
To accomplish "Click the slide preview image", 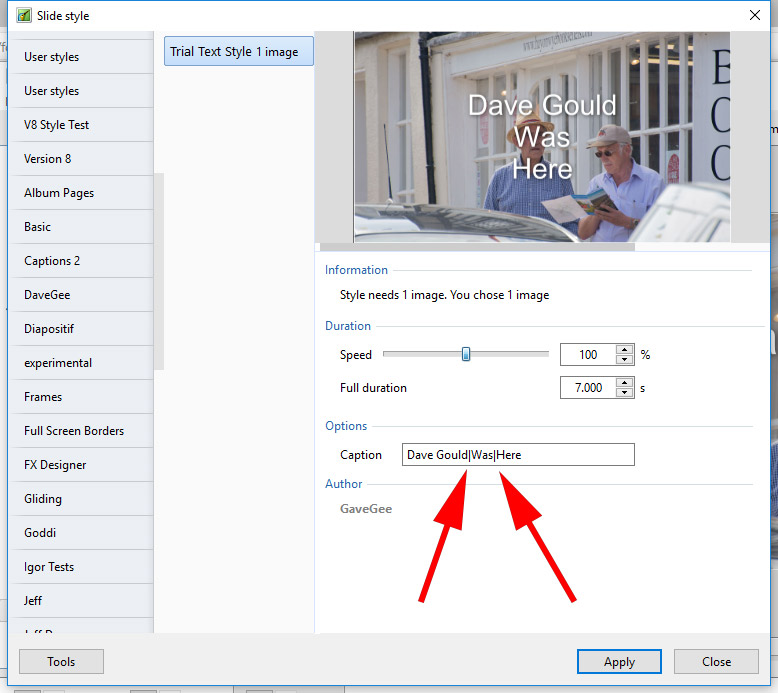I will (x=541, y=137).
